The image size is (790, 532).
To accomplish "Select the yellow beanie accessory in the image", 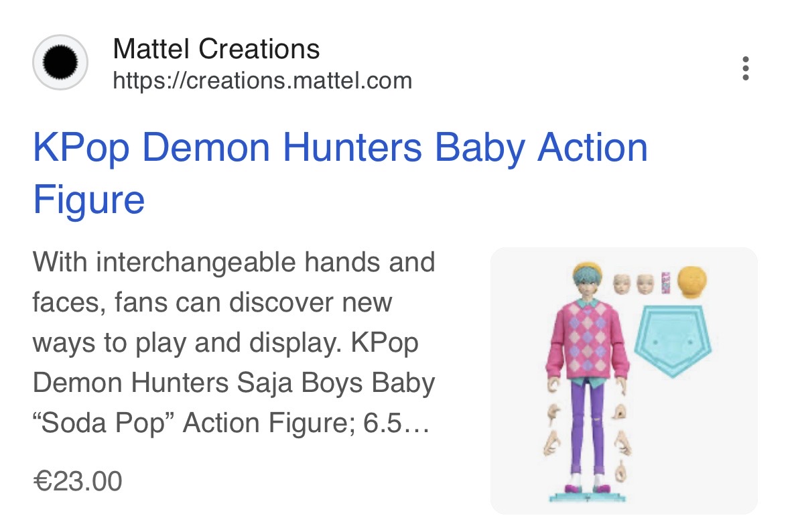I will (x=692, y=282).
